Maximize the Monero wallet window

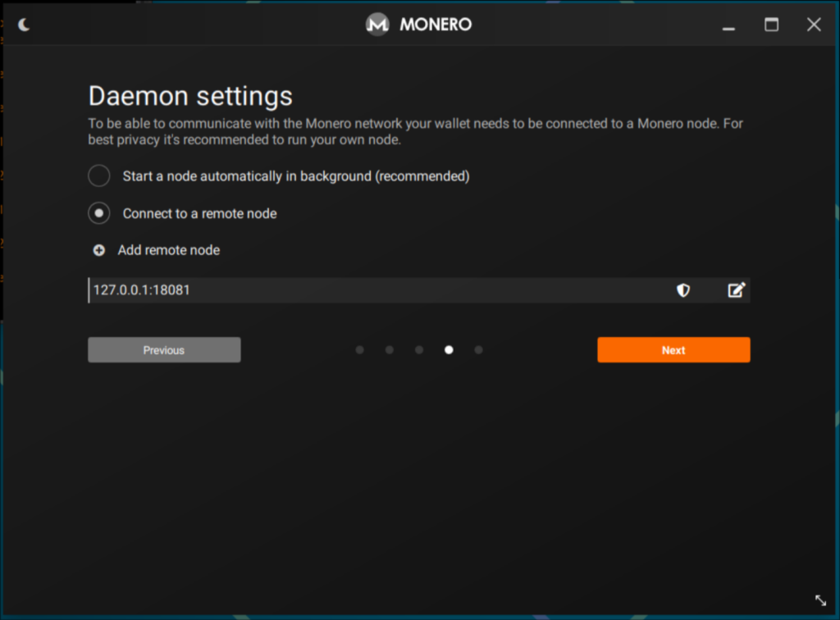click(x=771, y=25)
